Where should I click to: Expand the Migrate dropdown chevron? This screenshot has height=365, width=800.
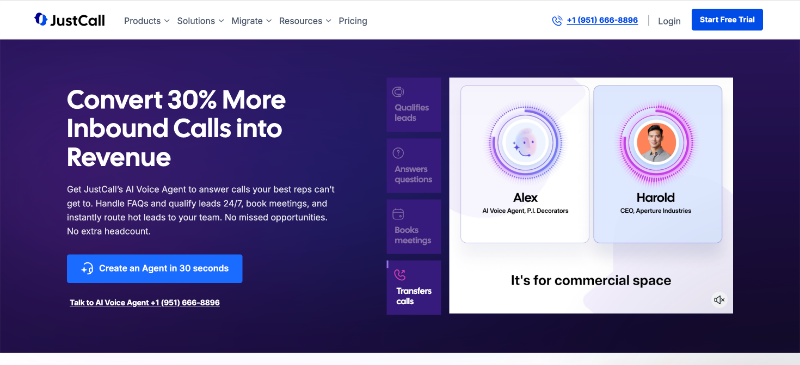[268, 21]
